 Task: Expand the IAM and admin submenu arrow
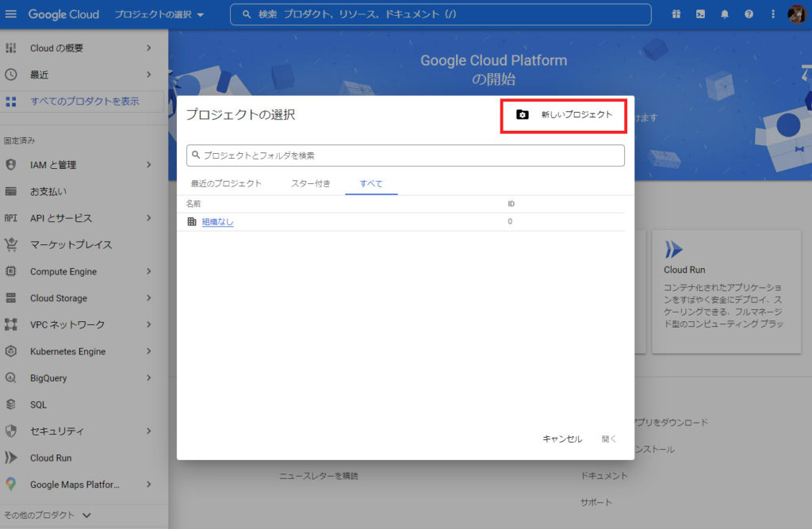[148, 165]
